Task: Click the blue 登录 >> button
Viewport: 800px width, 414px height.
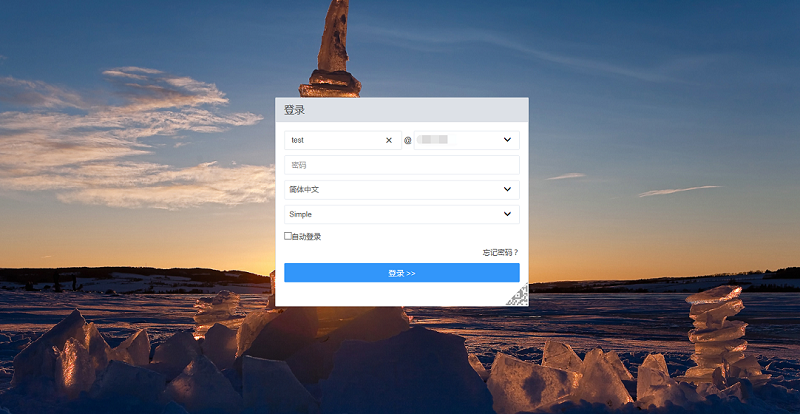Action: 402,273
